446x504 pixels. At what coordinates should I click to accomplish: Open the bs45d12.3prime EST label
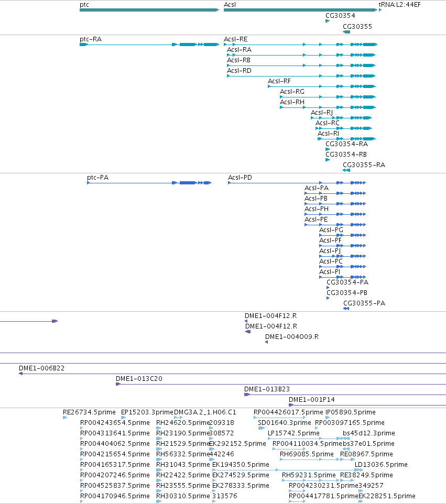pos(369,433)
